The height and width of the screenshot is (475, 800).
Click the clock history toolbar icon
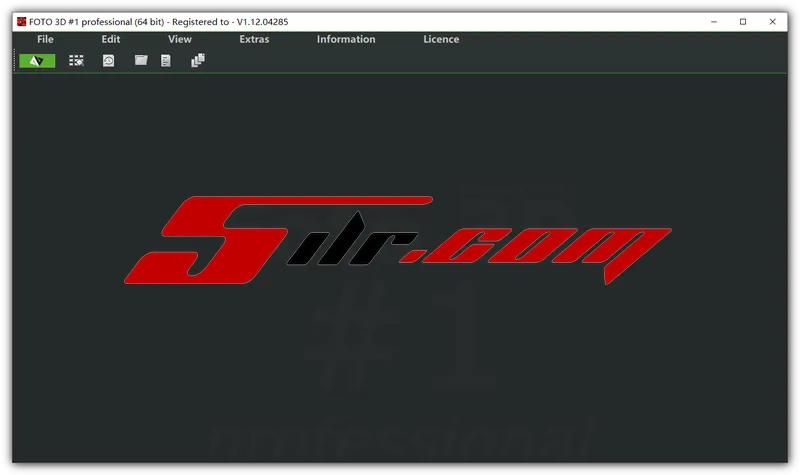[x=109, y=61]
